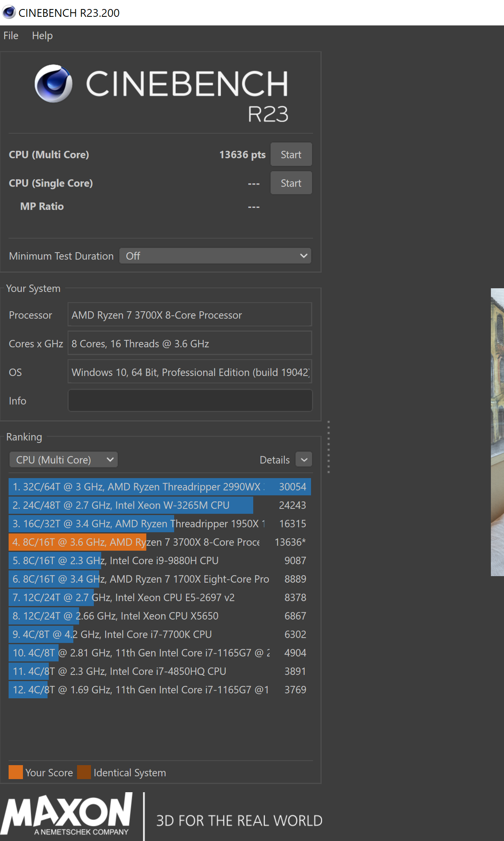
Task: Click the MP Ratio label
Action: (x=42, y=206)
